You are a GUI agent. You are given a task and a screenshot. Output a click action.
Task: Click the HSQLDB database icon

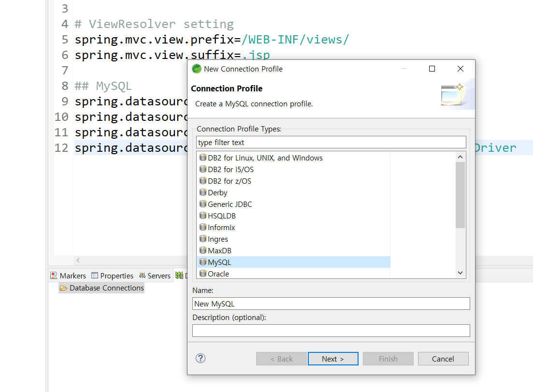(203, 215)
